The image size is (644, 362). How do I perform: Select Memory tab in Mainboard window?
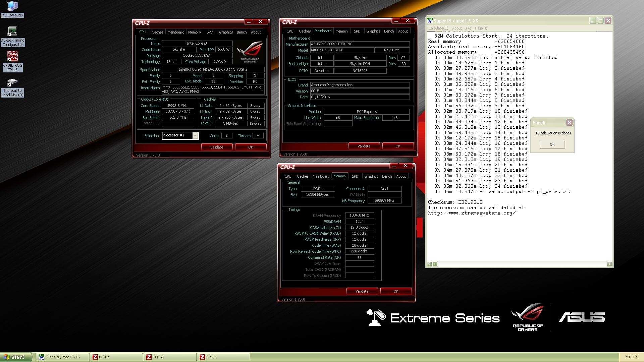(342, 31)
